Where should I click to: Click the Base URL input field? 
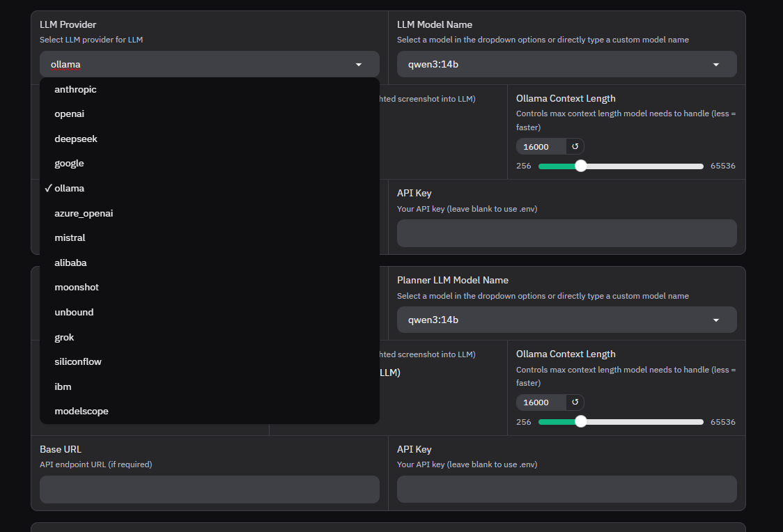[x=210, y=489]
